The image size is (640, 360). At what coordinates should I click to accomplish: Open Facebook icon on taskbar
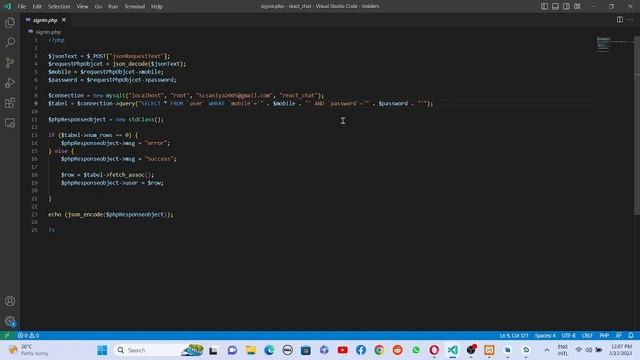[x=361, y=350]
